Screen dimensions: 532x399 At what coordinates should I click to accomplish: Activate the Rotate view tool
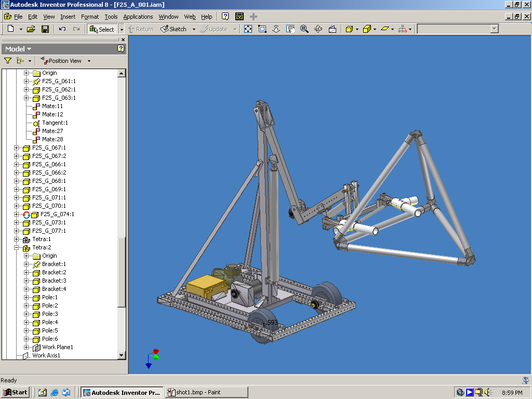[x=318, y=29]
